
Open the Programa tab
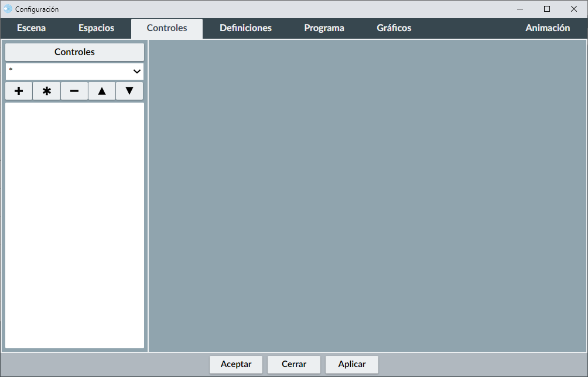(x=324, y=28)
